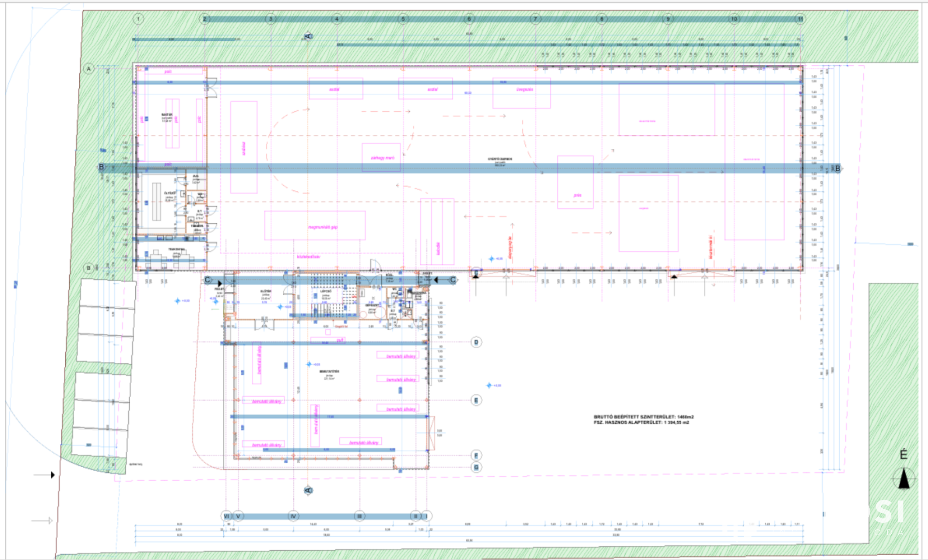Click the BRUTTÓ BEÉPÍTETT SZINTTERÜLET text

[x=643, y=417]
